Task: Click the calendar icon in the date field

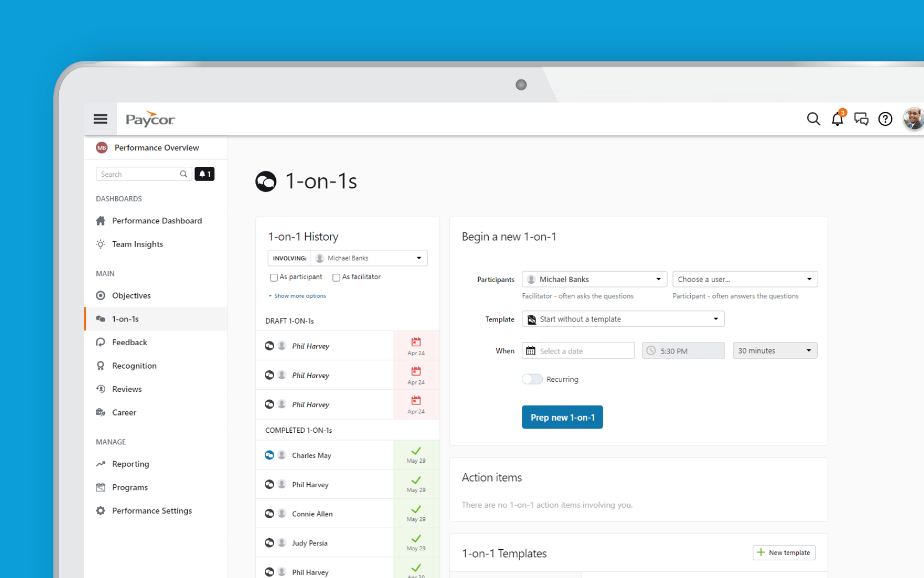Action: point(530,351)
